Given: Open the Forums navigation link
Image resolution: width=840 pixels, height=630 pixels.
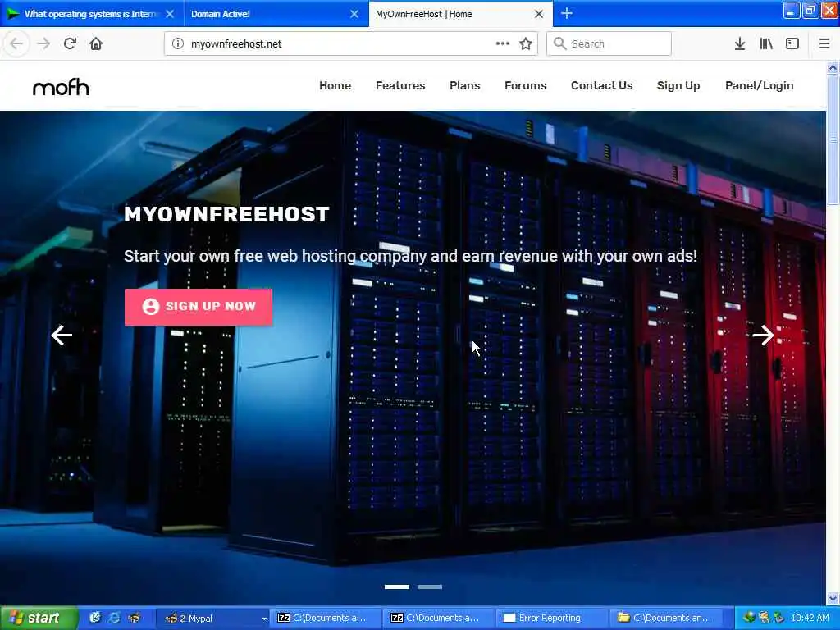Looking at the screenshot, I should click(526, 85).
